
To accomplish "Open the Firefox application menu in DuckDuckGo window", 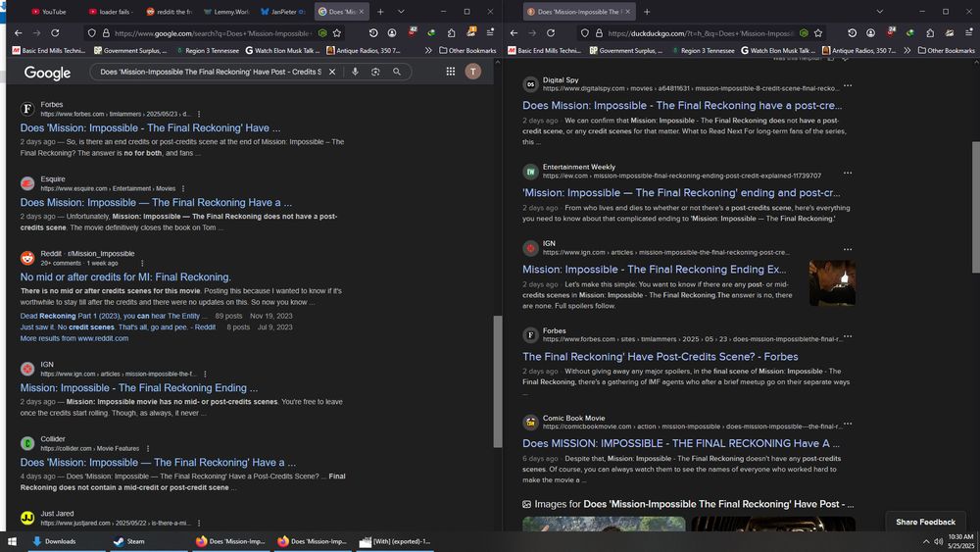I will [969, 32].
